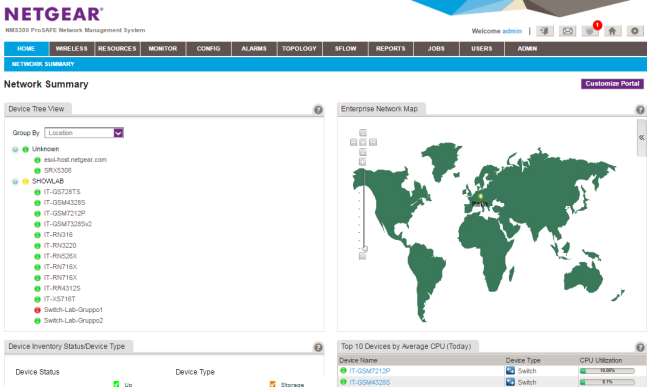The image size is (650, 387).
Task: Click the first header icon next to admin
Action: 545,31
